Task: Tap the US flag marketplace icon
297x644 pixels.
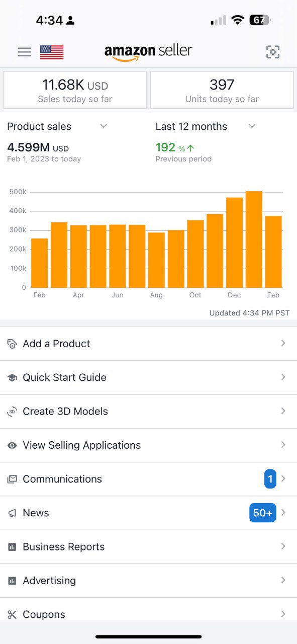Action: click(x=52, y=52)
